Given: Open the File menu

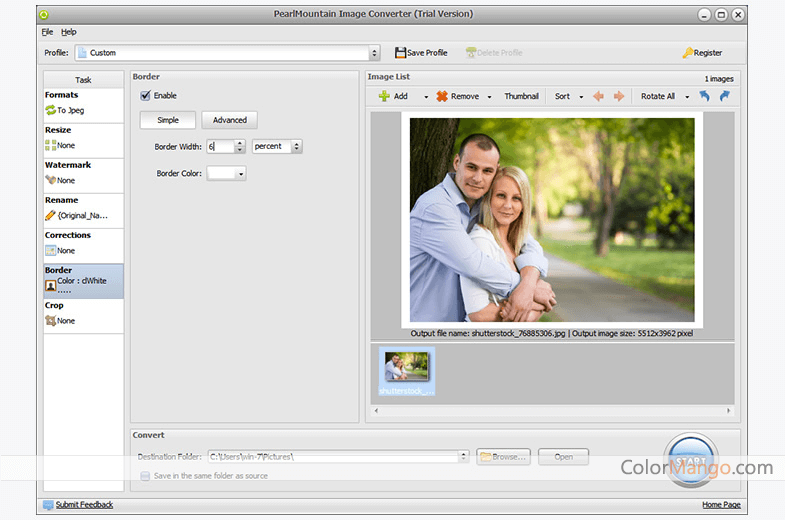Looking at the screenshot, I should [x=47, y=32].
